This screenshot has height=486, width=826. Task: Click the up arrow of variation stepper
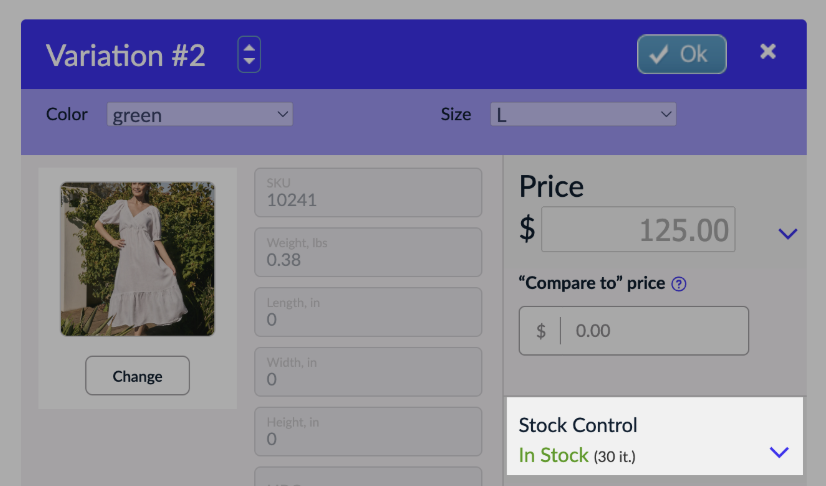tap(249, 47)
